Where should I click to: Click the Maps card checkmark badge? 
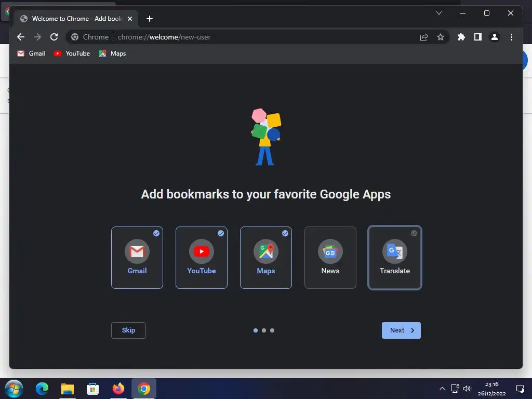(285, 233)
